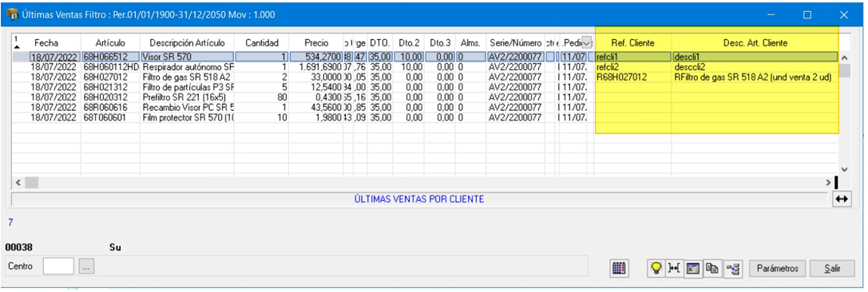Click the horizontal scrollbar thumb
868x292 pixels.
(x=31, y=182)
